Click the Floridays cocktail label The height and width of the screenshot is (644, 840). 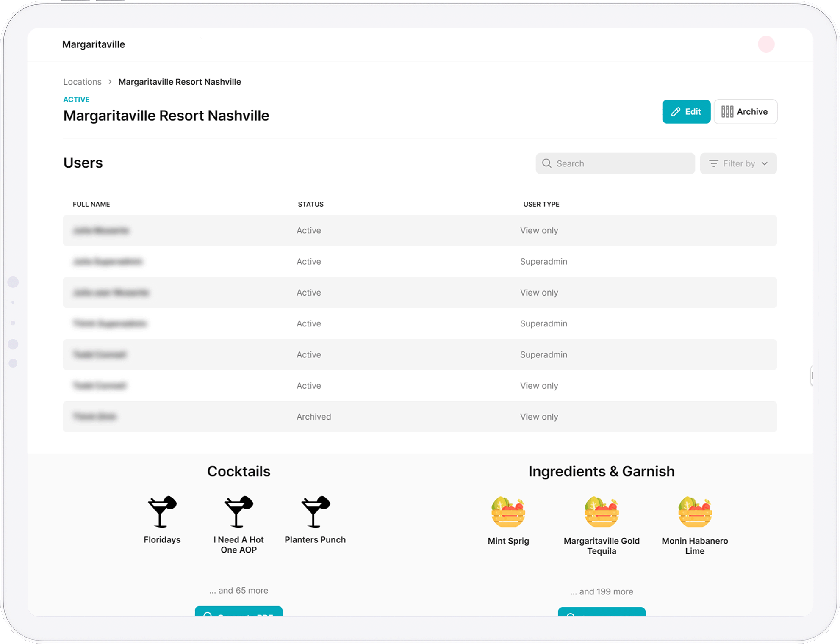(x=162, y=540)
